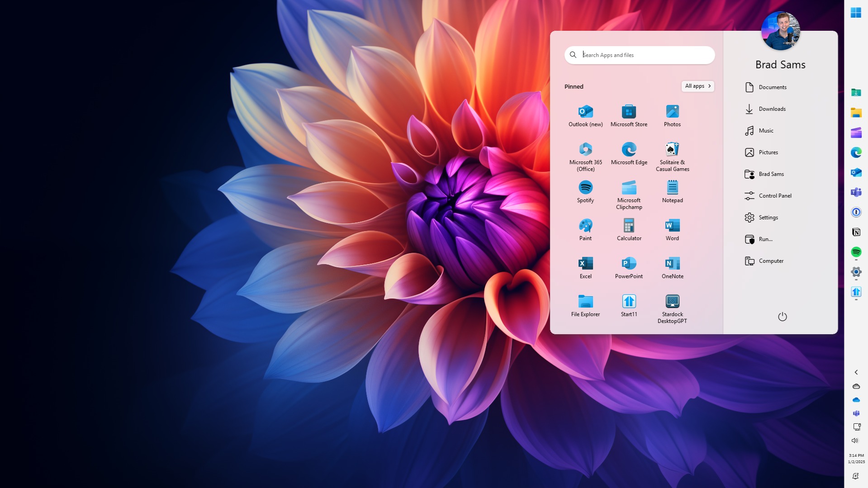The height and width of the screenshot is (488, 868).
Task: Open Notepad
Action: point(672,192)
